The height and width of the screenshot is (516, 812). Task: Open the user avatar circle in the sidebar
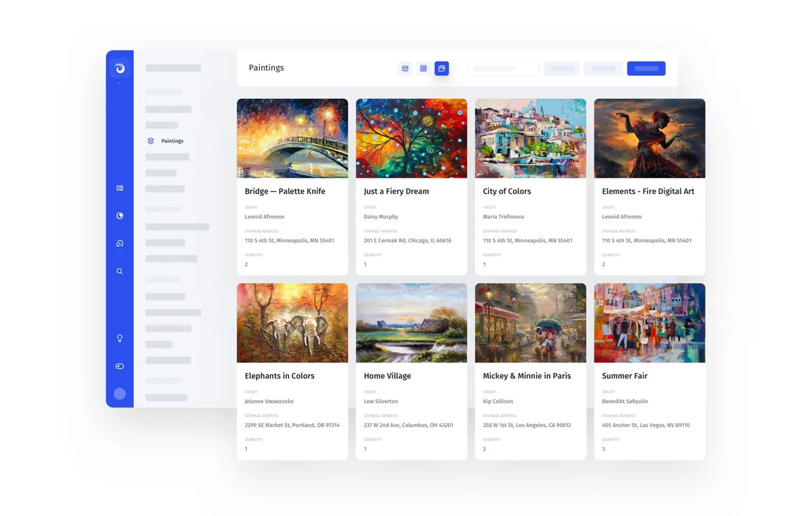(x=119, y=394)
